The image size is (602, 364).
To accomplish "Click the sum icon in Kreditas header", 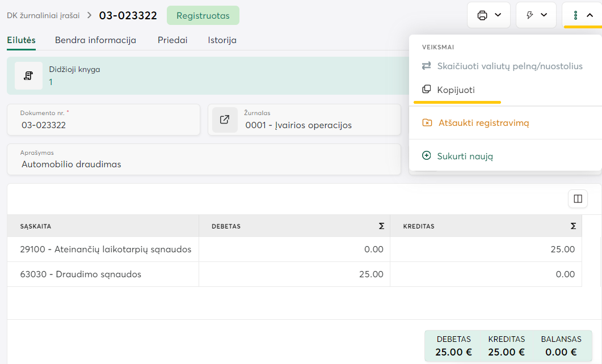I will tap(574, 226).
